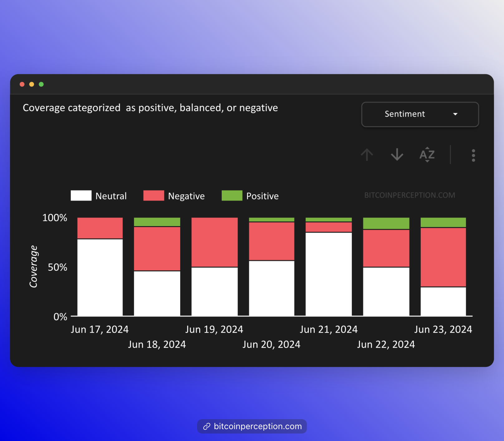Select the Jun 19, 2024 negative bar segment

point(215,242)
